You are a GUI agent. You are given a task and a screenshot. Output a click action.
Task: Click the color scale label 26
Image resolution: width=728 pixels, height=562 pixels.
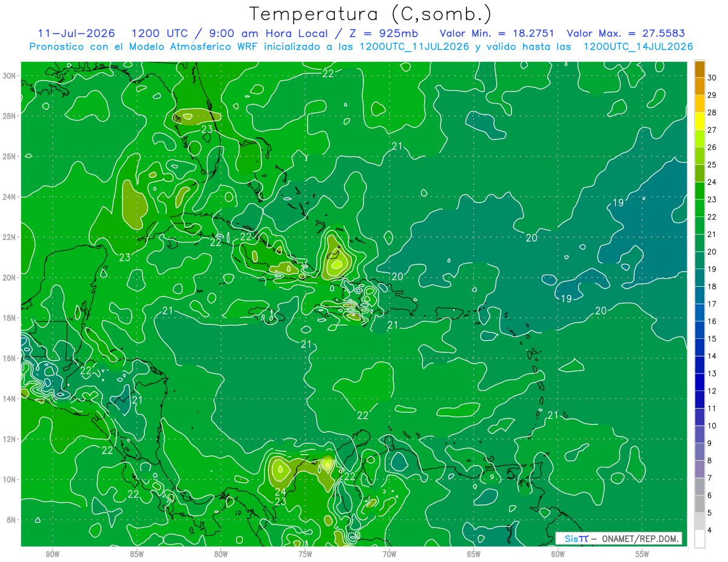[712, 147]
